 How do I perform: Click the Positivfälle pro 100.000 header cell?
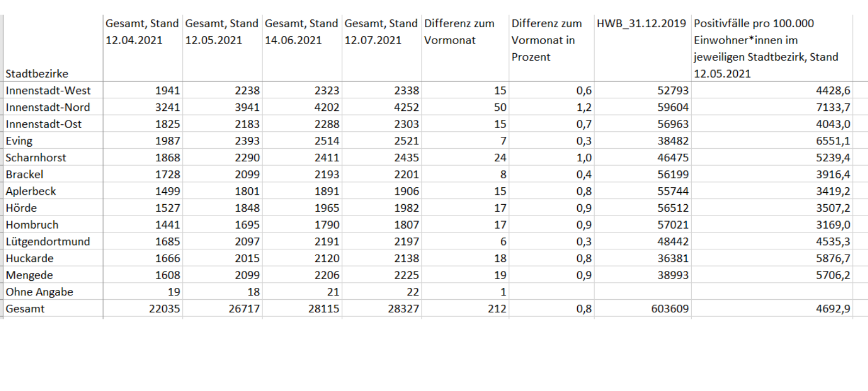tap(765, 48)
